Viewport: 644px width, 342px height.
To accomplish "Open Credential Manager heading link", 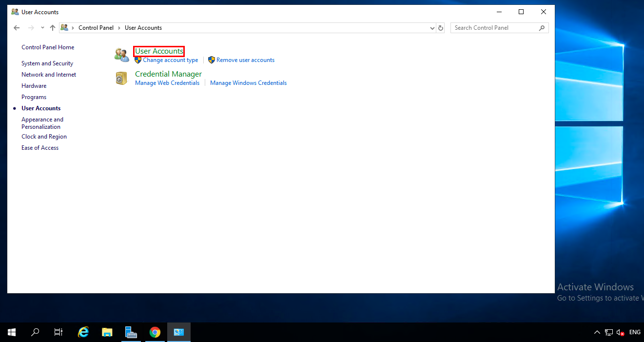I will (x=168, y=74).
